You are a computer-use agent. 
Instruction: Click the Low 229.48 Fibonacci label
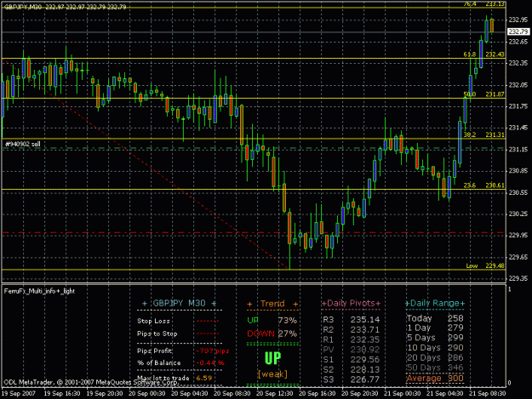coord(485,265)
